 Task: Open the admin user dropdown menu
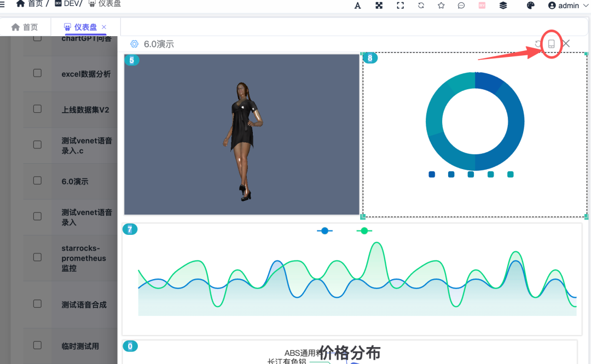(568, 5)
